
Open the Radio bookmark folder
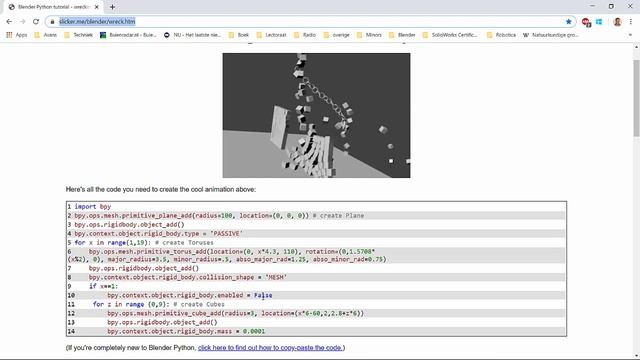click(x=305, y=35)
